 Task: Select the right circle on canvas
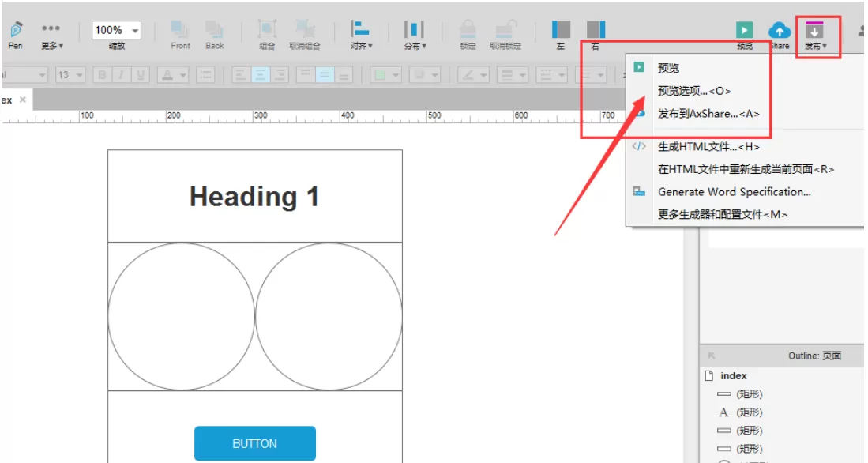click(x=329, y=316)
